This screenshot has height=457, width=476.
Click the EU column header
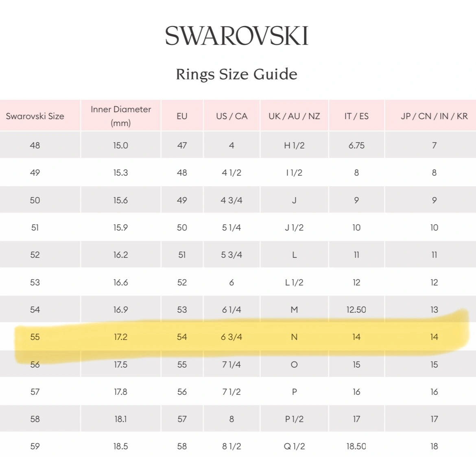[182, 116]
